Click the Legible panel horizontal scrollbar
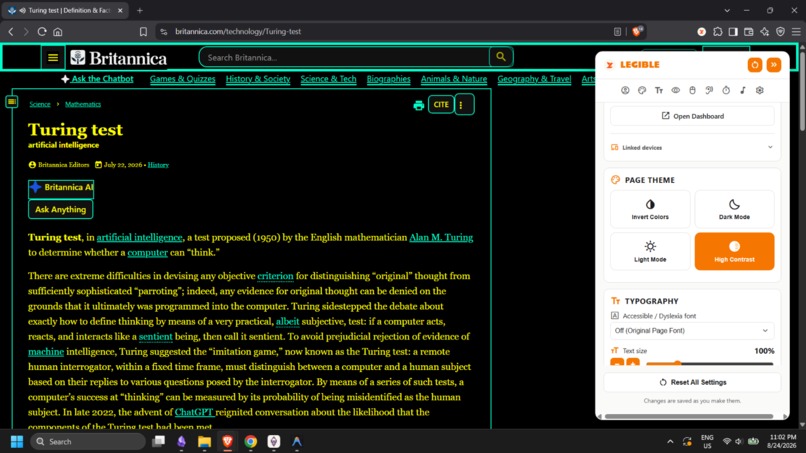 coord(689,416)
